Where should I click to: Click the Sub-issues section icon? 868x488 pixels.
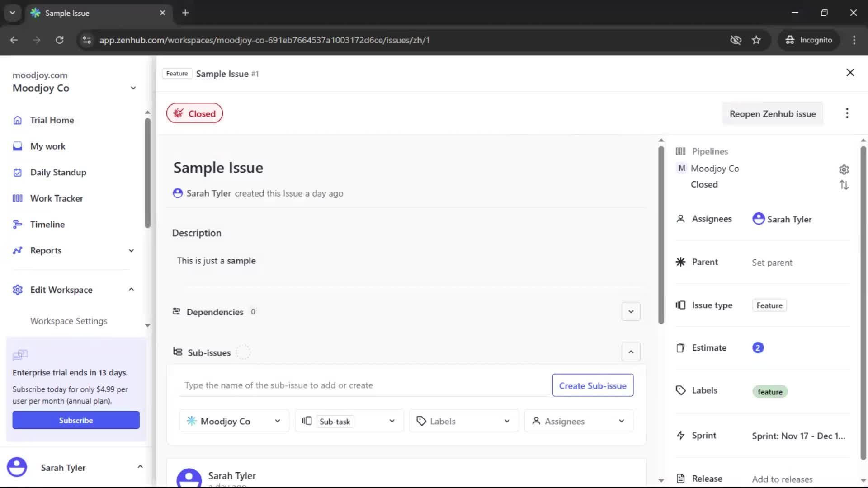tap(177, 352)
